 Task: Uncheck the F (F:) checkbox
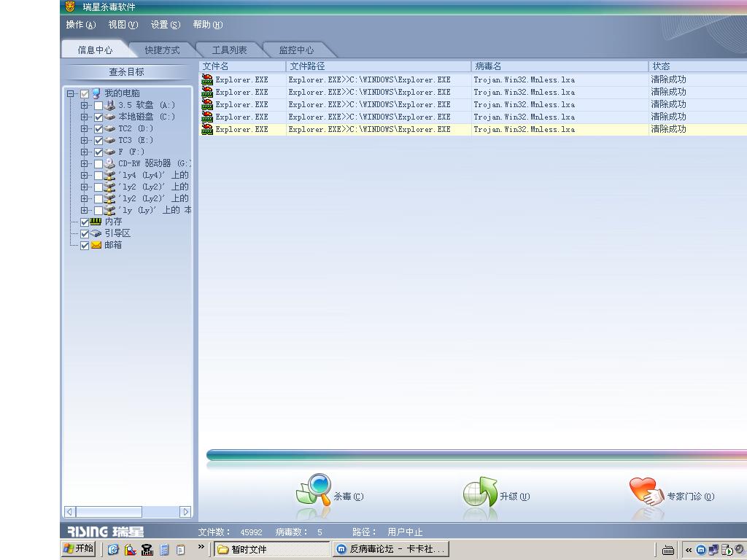coord(98,152)
